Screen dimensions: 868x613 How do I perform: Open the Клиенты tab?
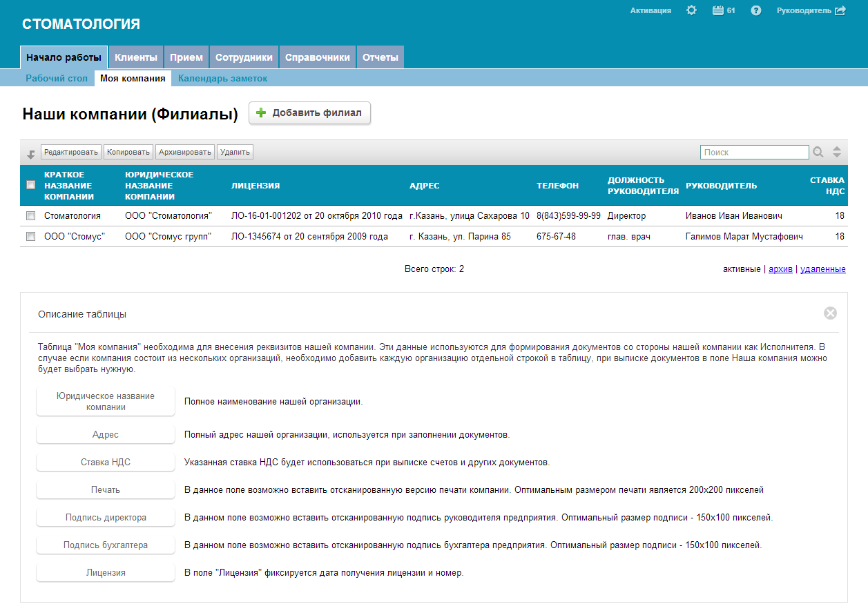point(136,57)
